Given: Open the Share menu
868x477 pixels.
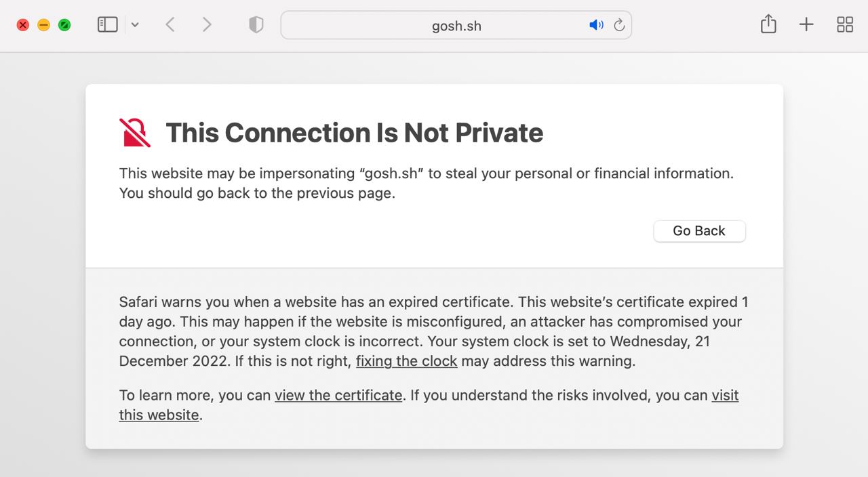Looking at the screenshot, I should 768,24.
